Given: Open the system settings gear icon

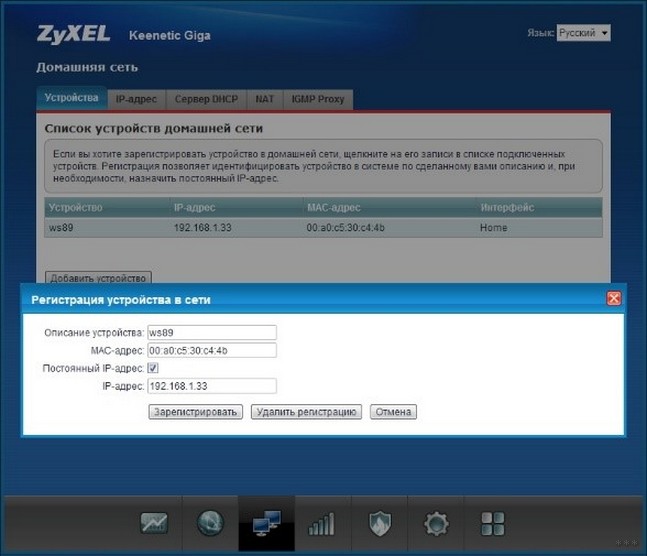Looking at the screenshot, I should coord(436,523).
